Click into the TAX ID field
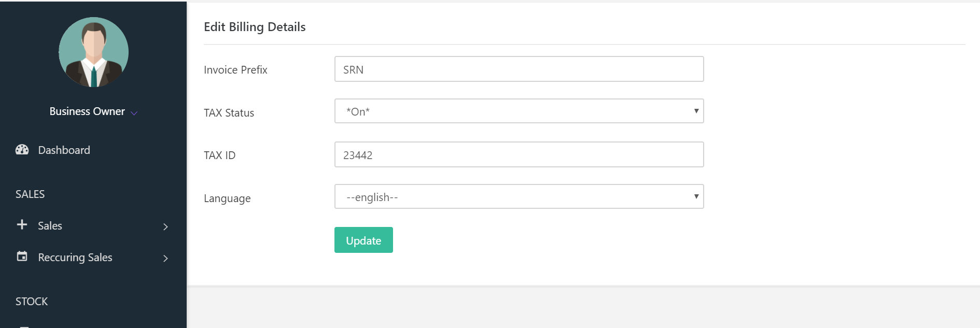Viewport: 980px width, 328px height. coord(519,154)
